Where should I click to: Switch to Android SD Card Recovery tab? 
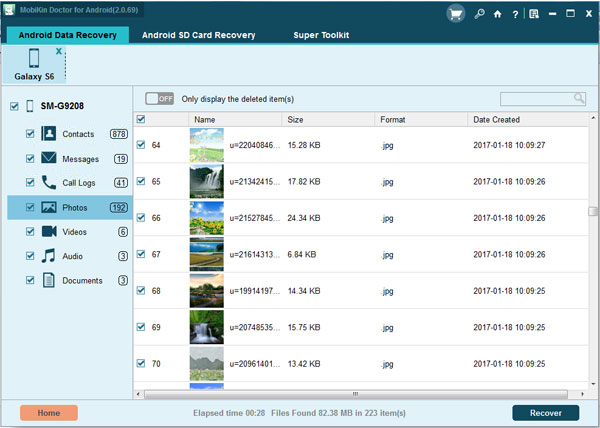[199, 35]
